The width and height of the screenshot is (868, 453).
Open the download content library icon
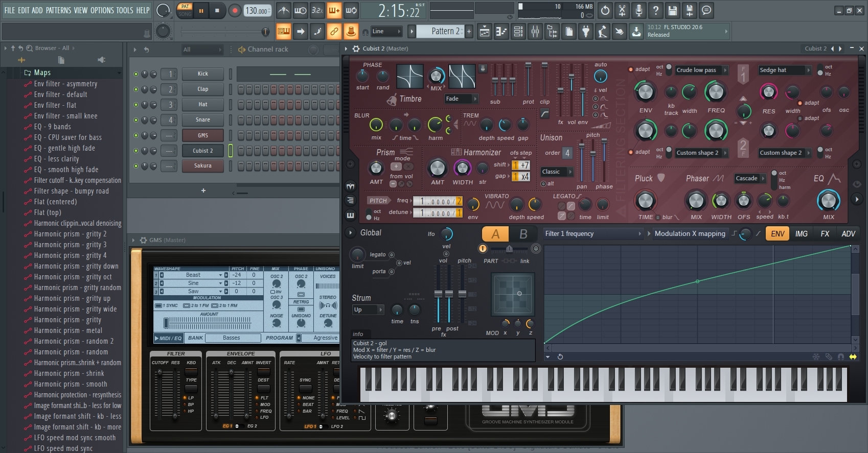[636, 31]
